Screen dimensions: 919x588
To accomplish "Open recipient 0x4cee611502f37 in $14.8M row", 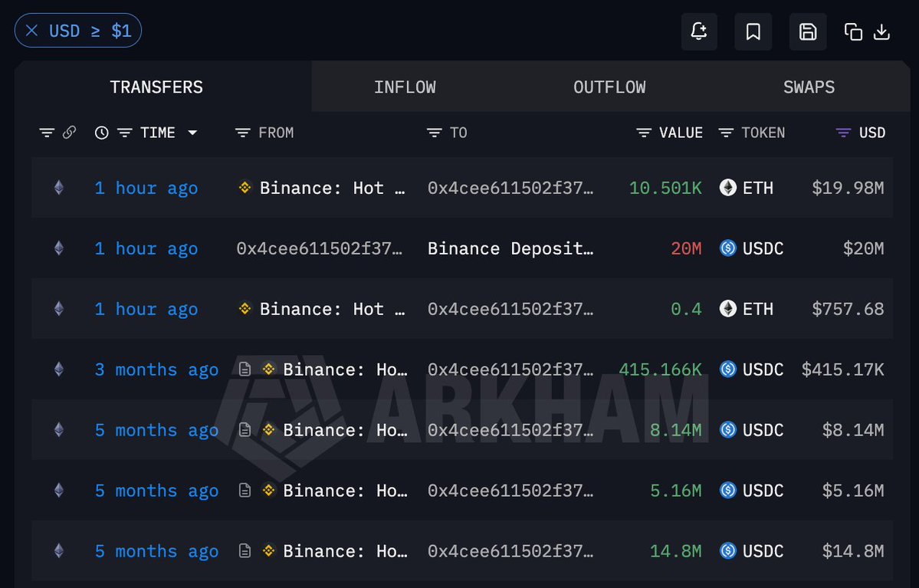I will [x=510, y=551].
